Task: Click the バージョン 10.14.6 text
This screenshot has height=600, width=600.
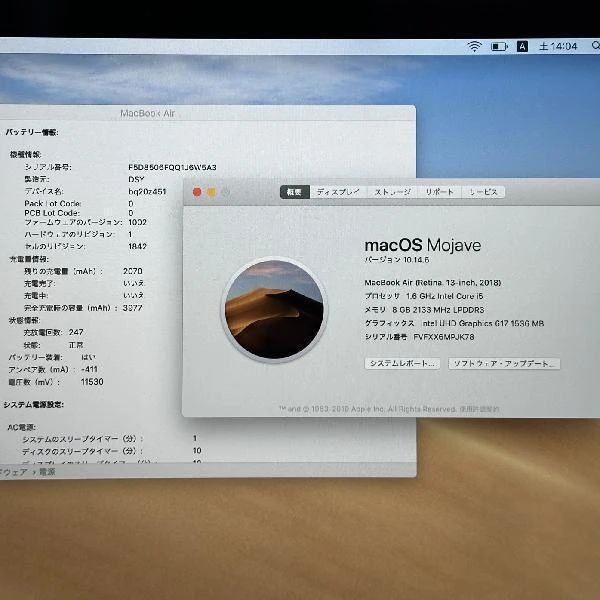Action: tap(397, 260)
